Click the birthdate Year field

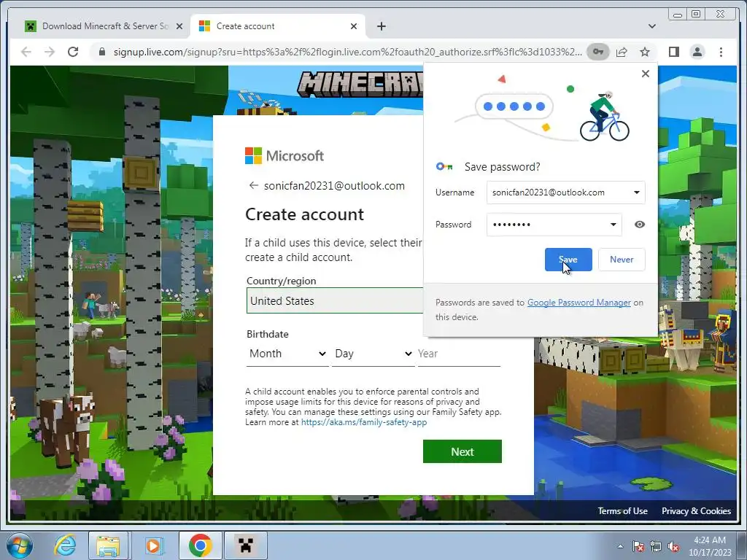click(x=459, y=354)
